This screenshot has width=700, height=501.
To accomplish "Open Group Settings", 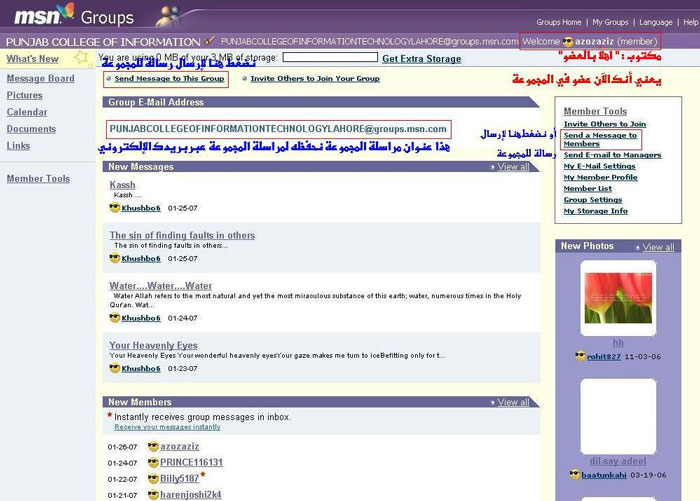I will point(592,200).
